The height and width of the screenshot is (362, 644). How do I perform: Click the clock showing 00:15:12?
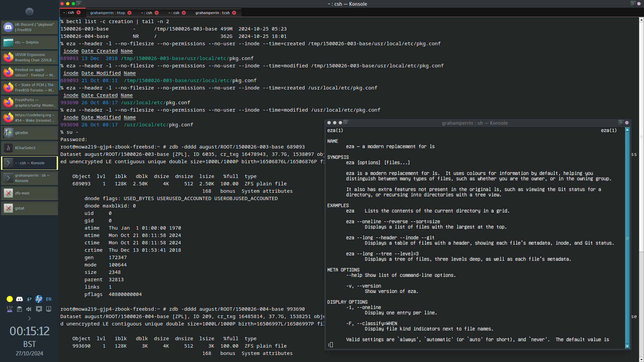coord(30,331)
